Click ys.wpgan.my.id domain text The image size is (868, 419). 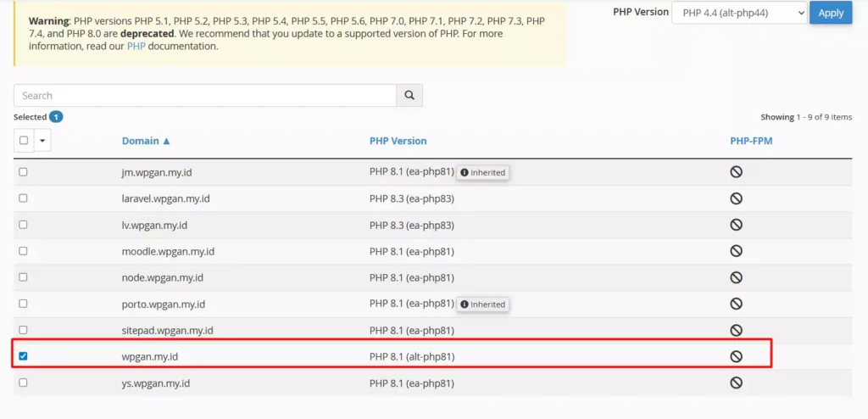click(156, 383)
